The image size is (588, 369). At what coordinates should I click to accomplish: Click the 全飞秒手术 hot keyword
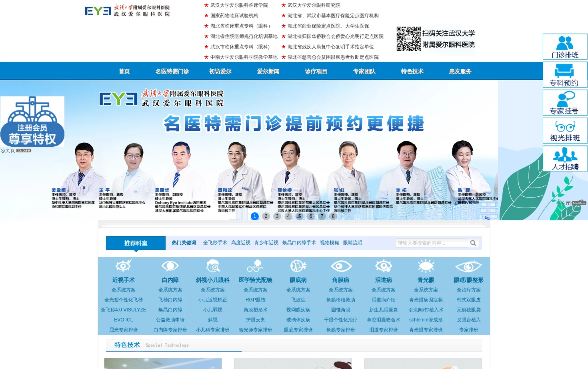click(215, 243)
